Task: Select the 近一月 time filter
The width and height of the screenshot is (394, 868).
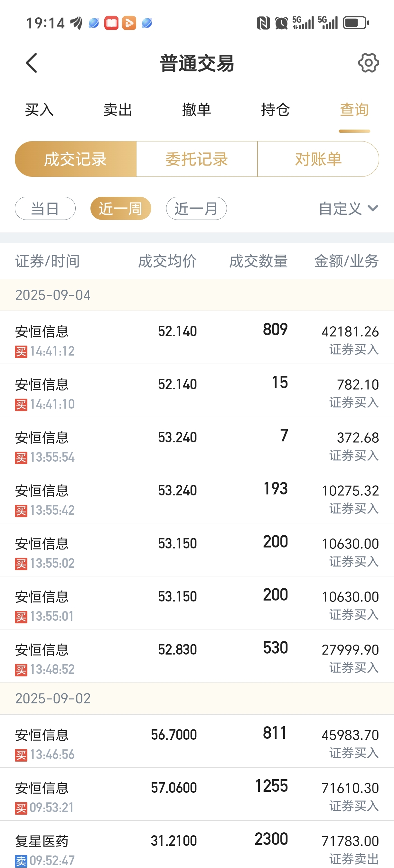Action: [x=196, y=208]
